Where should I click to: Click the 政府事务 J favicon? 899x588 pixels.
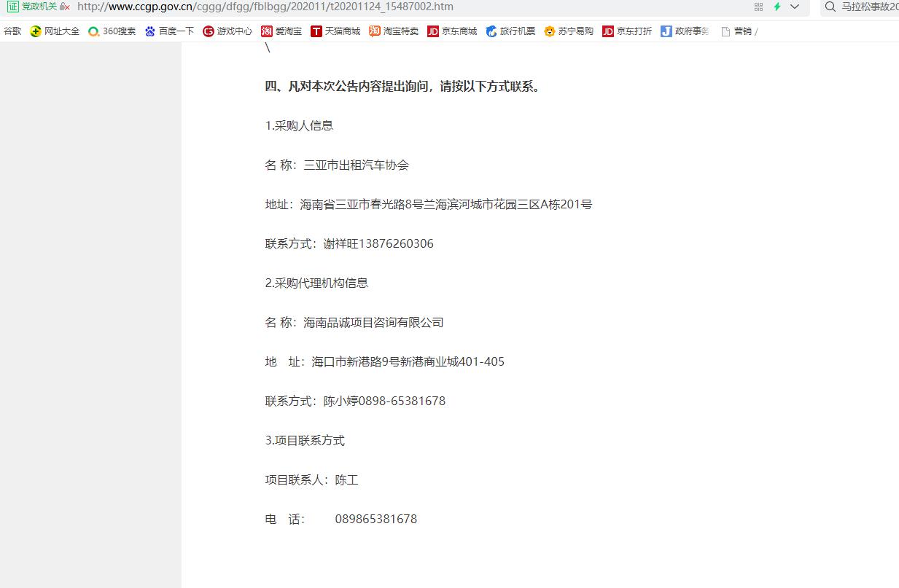pos(666,31)
